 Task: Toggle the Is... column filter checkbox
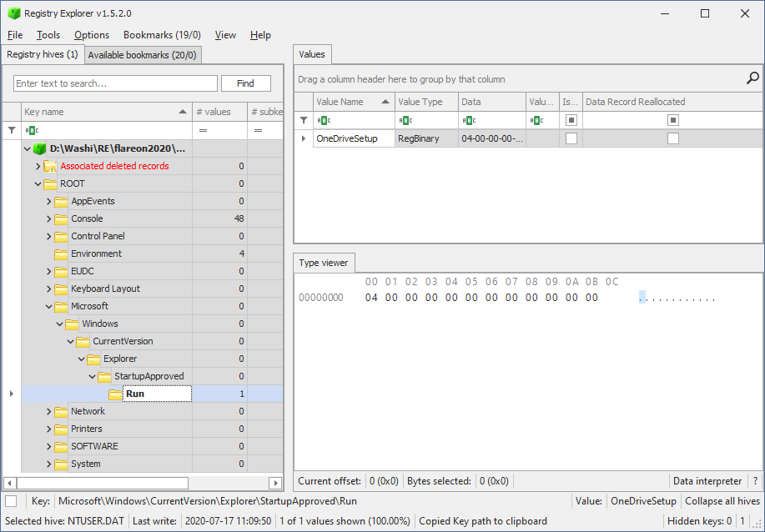[x=571, y=120]
